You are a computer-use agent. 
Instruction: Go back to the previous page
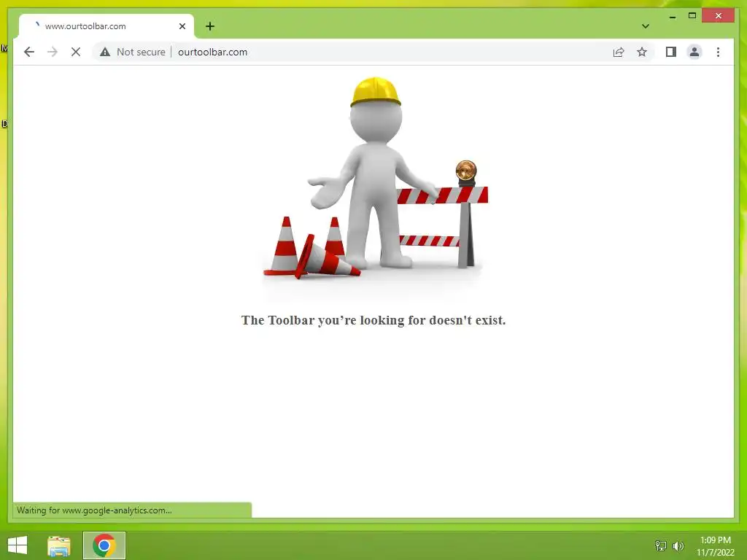pos(29,52)
